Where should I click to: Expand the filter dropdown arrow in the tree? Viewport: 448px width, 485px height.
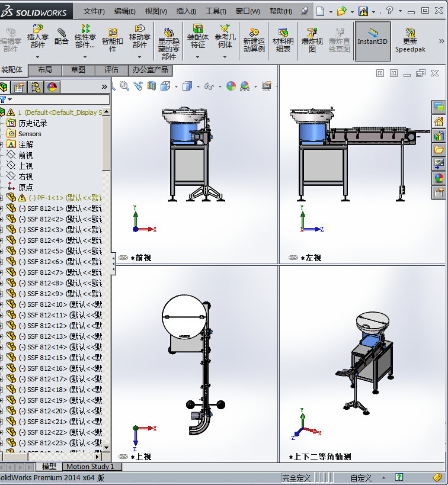click(x=10, y=99)
